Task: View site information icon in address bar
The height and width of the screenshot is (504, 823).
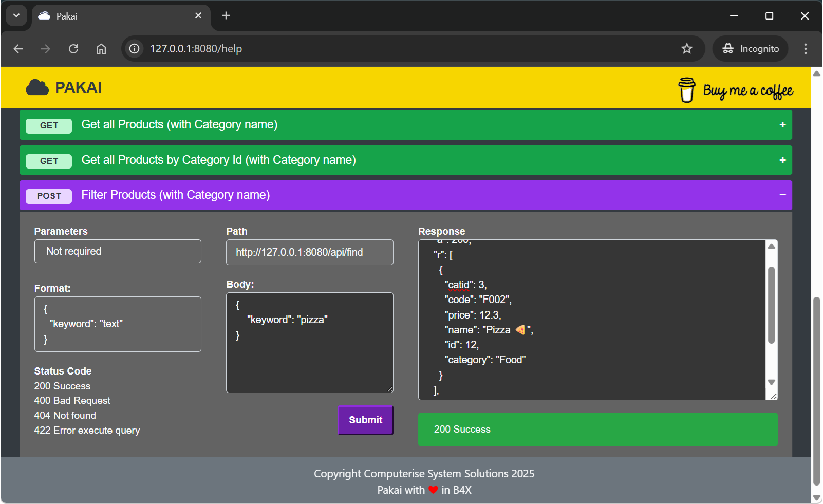Action: [135, 49]
